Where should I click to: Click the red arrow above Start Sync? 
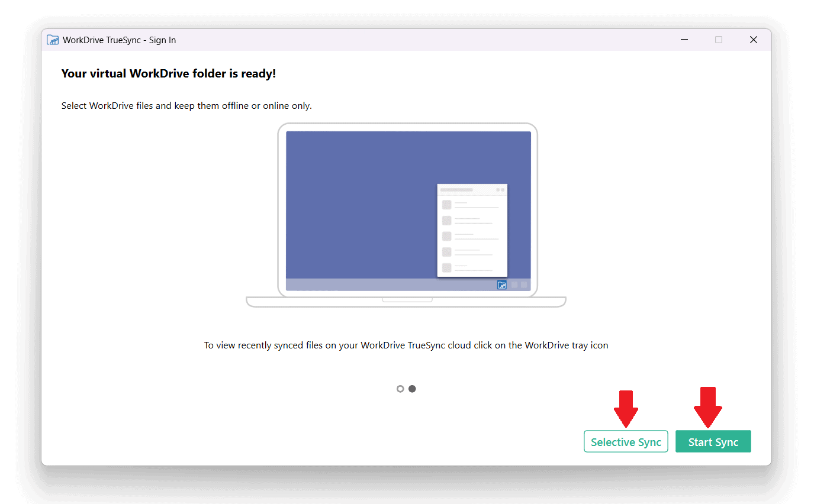click(707, 408)
